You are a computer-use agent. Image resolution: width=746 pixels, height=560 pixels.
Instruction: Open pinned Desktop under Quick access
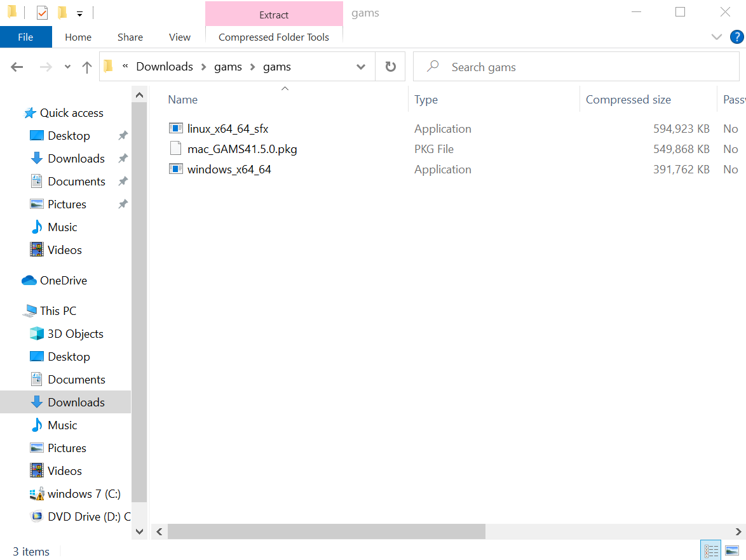[69, 135]
